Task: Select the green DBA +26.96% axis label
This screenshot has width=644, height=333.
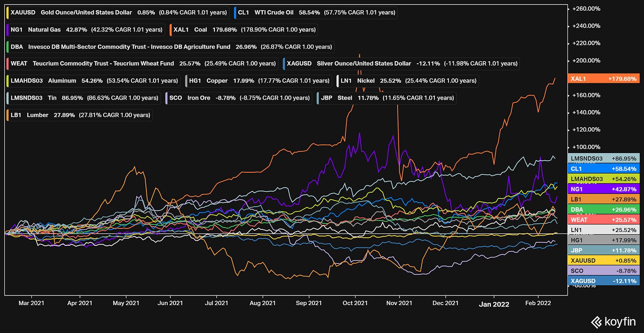Action: coord(603,209)
